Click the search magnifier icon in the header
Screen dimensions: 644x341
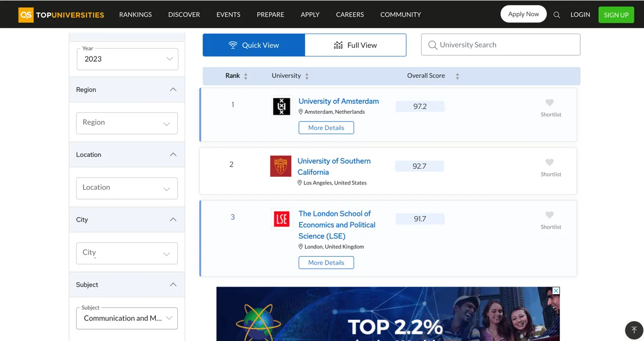(557, 15)
